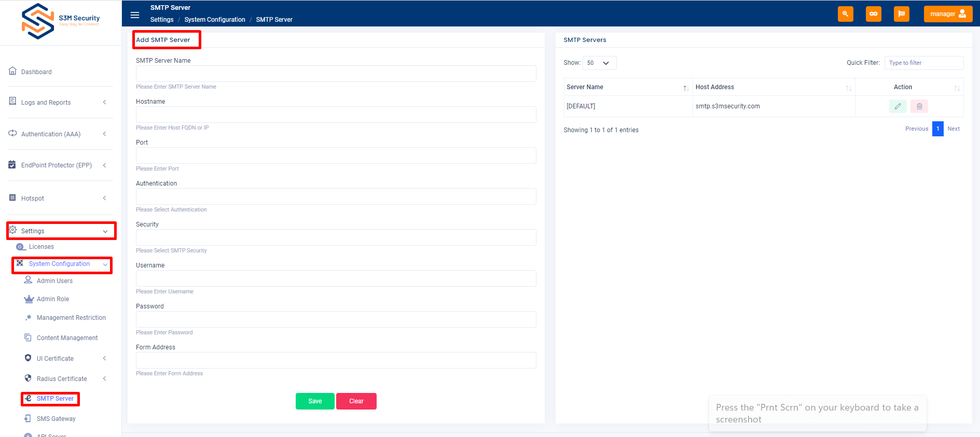Expand the Radius Certificate chevron
The width and height of the screenshot is (980, 437).
coord(104,378)
